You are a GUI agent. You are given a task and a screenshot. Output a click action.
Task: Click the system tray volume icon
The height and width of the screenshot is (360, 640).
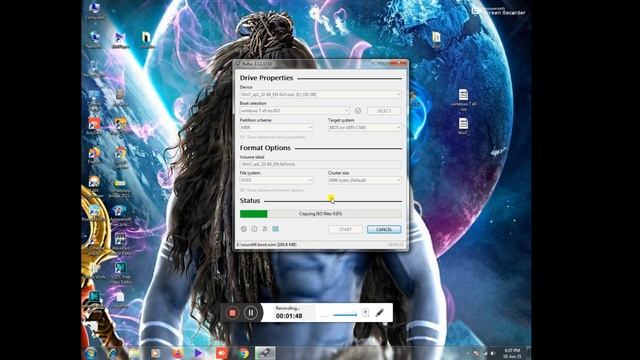point(493,353)
